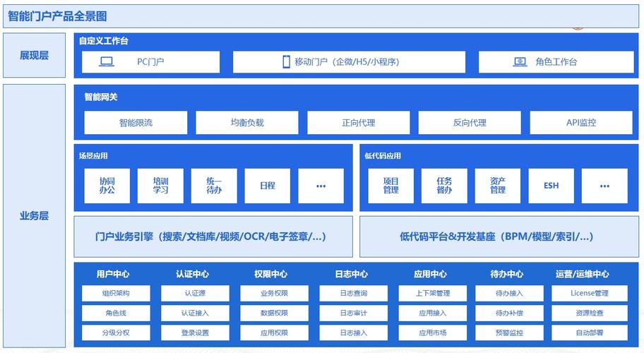Open the License管理 item

(590, 293)
